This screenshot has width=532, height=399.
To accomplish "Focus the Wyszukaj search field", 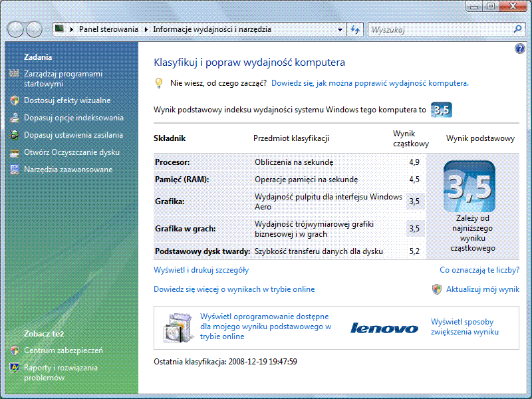I will [441, 29].
